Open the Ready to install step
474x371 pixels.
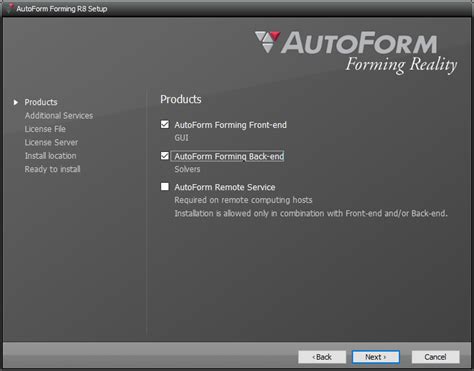(x=52, y=169)
